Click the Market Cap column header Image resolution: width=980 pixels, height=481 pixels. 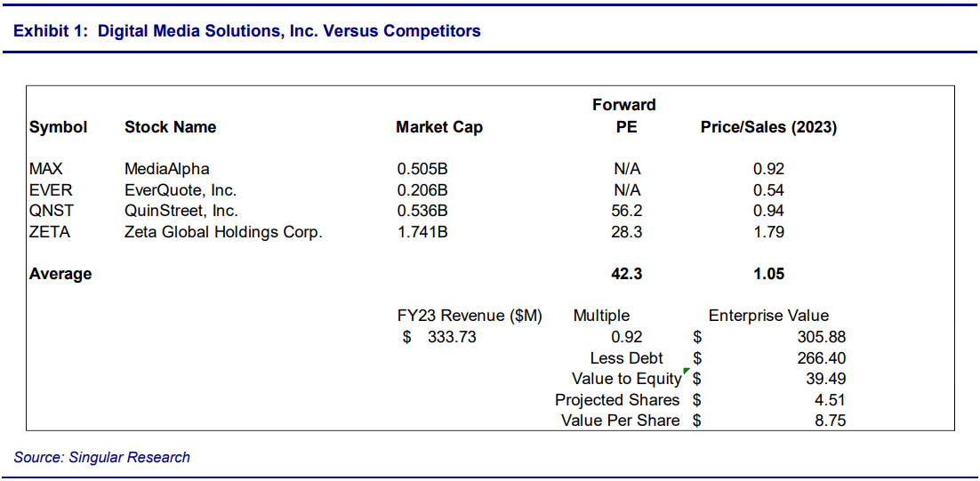click(x=439, y=127)
